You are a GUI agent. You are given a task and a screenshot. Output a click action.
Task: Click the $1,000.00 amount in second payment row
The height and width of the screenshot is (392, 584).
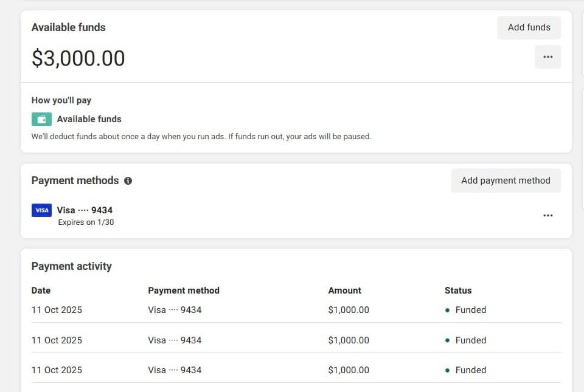[349, 340]
